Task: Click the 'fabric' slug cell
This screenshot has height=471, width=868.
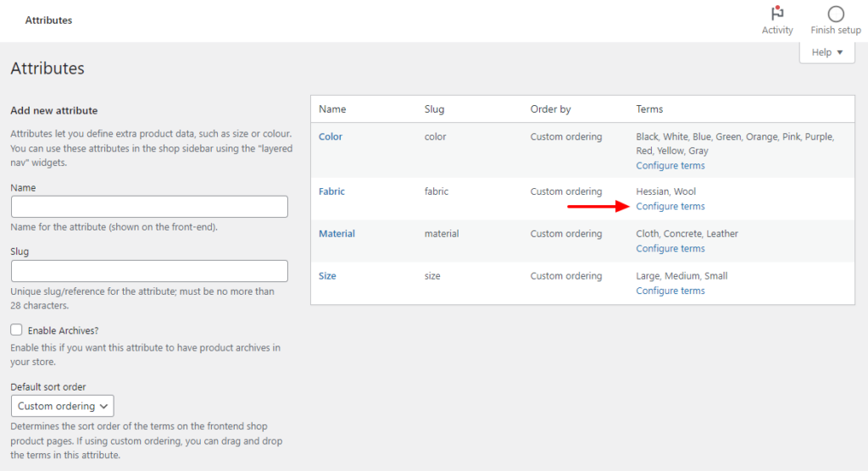Action: coord(437,191)
